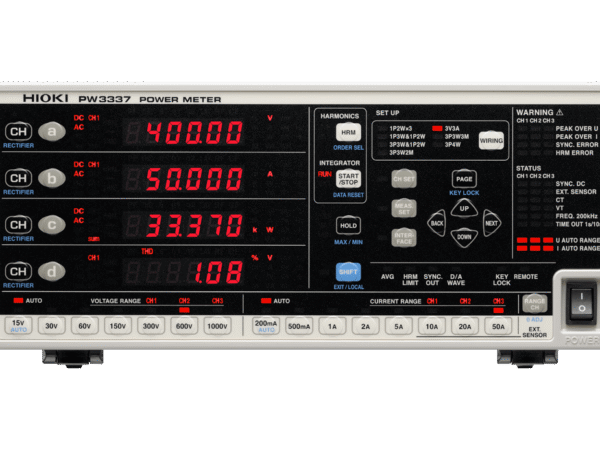This screenshot has width=600, height=450.
Task: Open wiring mode selection with WIRING button
Action: coord(491,141)
